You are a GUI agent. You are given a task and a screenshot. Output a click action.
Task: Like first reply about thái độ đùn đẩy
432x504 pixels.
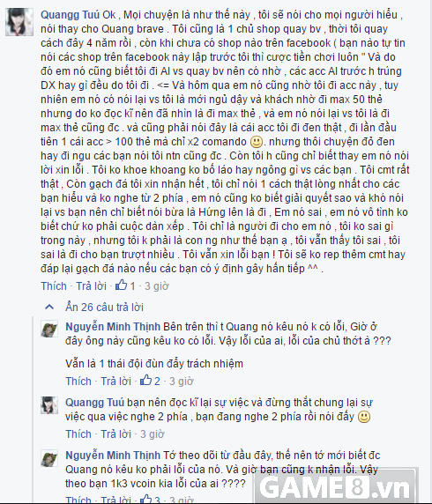78,381
